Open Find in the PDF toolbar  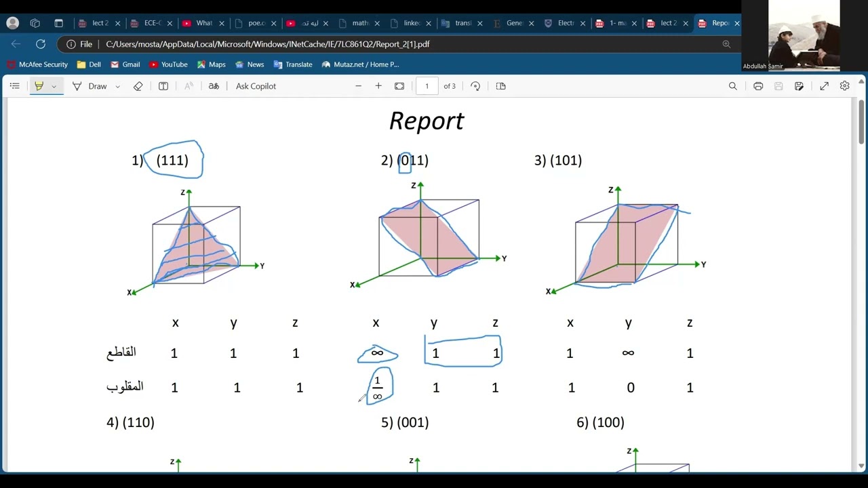point(732,86)
